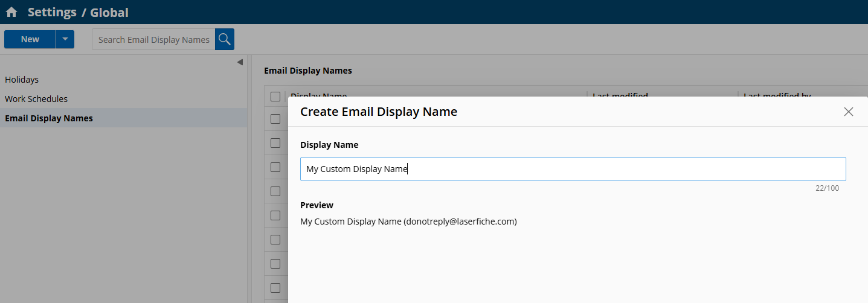The height and width of the screenshot is (303, 868).
Task: Tick the fourth row checkbox
Action: [275, 191]
